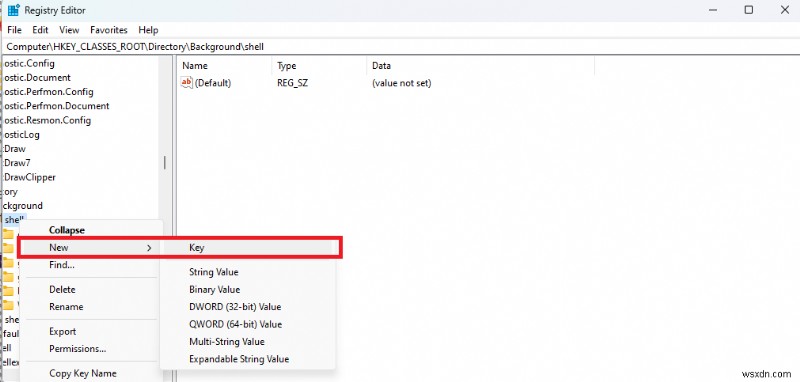800x382 pixels.
Task: Click Export in the context menu
Action: coord(62,331)
